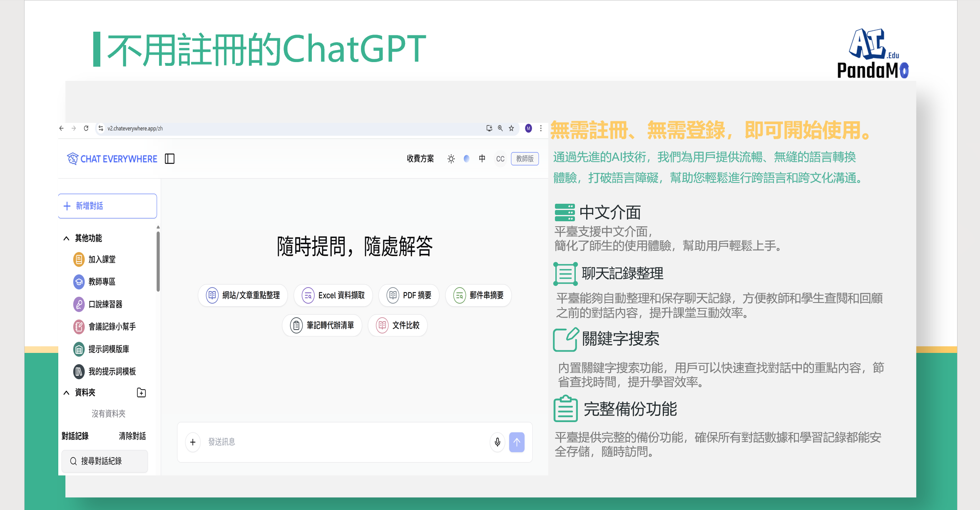Open the 加入課堂 (join classroom) icon

79,259
